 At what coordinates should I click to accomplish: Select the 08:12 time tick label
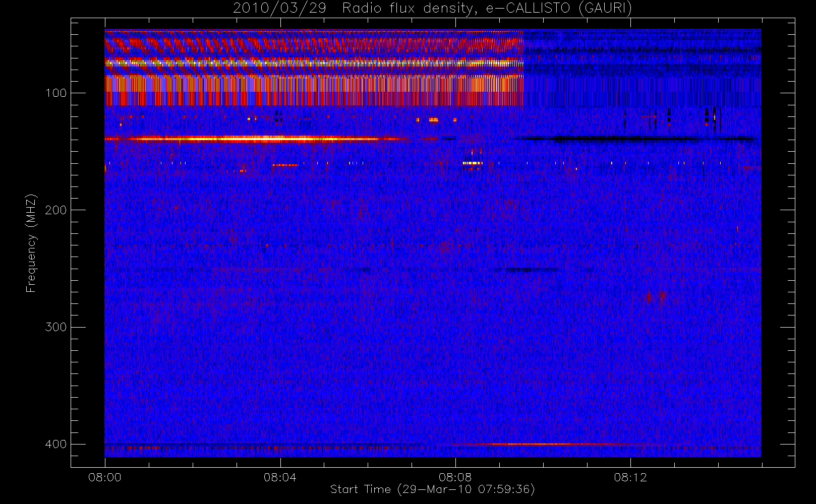pyautogui.click(x=630, y=477)
